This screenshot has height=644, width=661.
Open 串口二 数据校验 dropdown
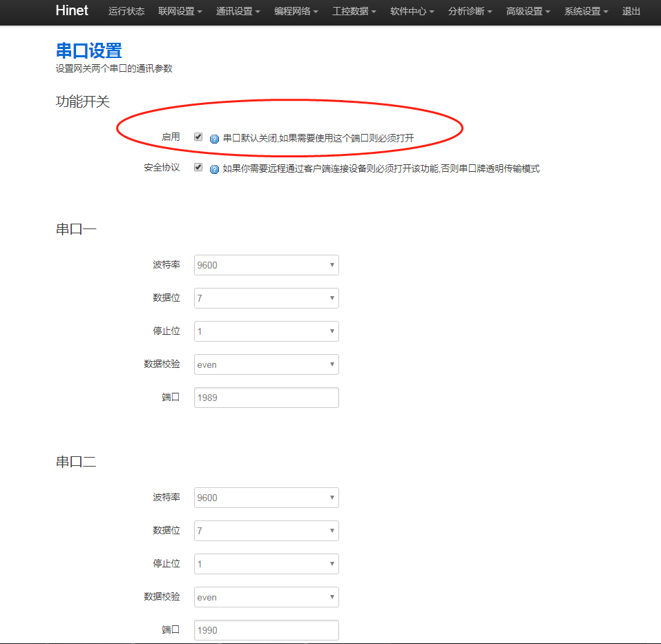[266, 597]
